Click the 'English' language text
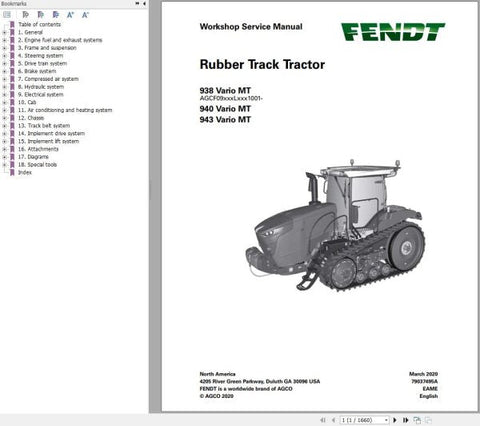This screenshot has height=426, width=480. [429, 396]
